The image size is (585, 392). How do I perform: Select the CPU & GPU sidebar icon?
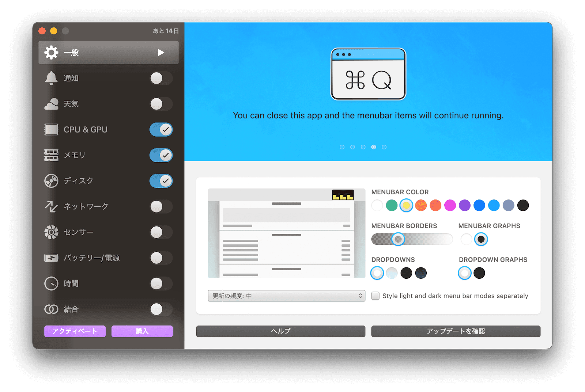click(x=51, y=129)
